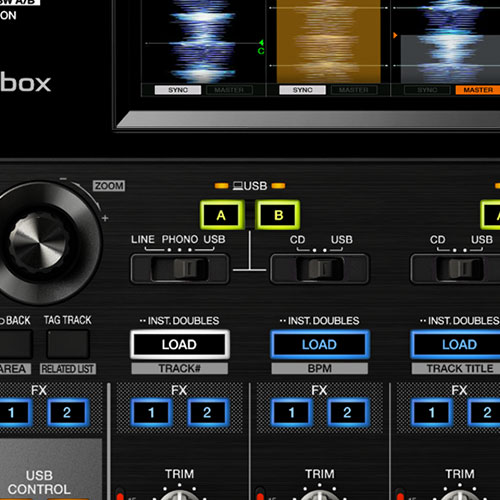Click the orange MASTER indicator on the third deck
The image size is (500, 500).
click(478, 90)
